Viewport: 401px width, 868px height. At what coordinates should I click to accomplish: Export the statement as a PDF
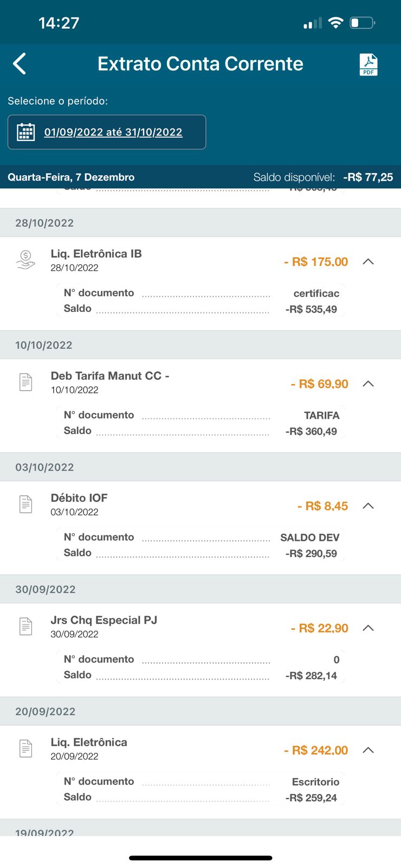(x=368, y=65)
